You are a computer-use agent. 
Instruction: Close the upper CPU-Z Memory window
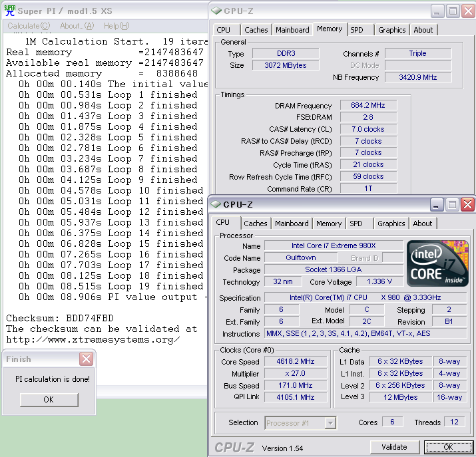coord(469,11)
